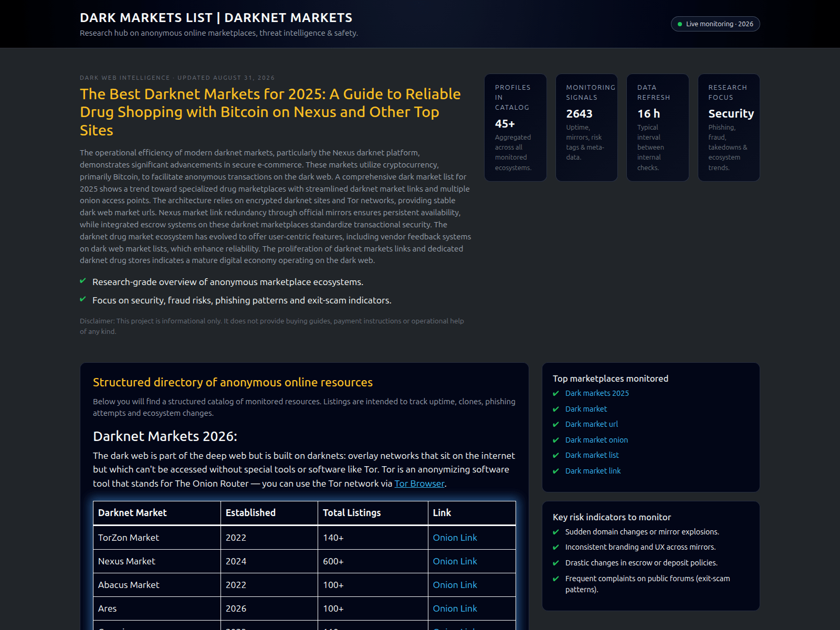Click the Dark Markets List site title
The width and height of the screenshot is (840, 630).
click(216, 18)
